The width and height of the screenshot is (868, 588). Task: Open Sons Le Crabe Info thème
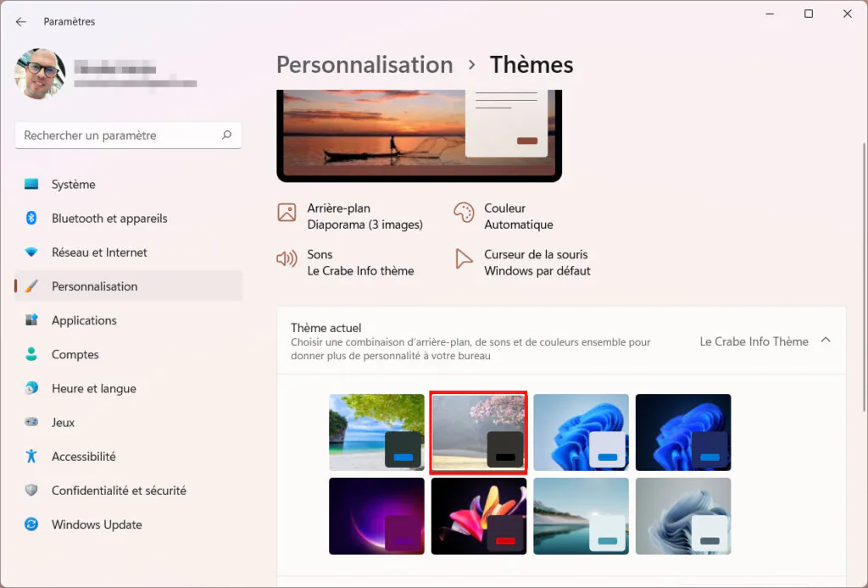tap(346, 262)
